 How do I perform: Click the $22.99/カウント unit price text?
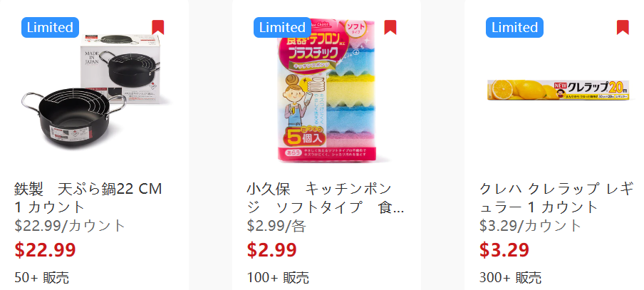tap(70, 225)
